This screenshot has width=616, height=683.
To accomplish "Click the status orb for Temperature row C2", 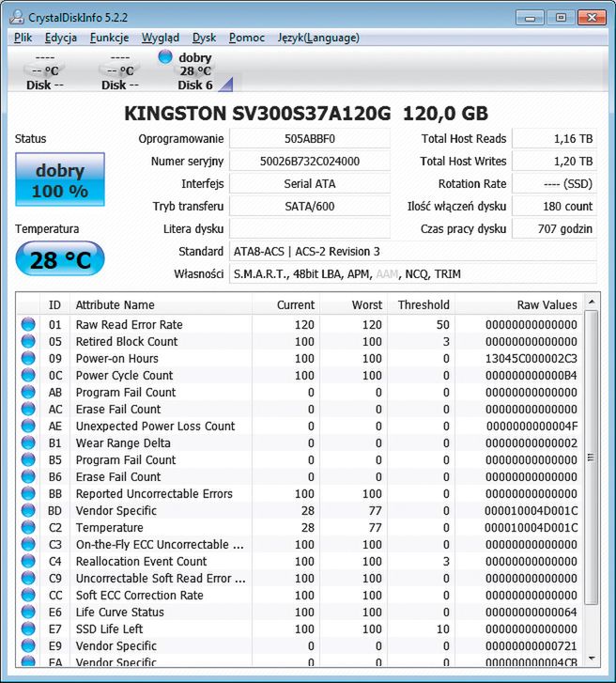I will tap(28, 527).
